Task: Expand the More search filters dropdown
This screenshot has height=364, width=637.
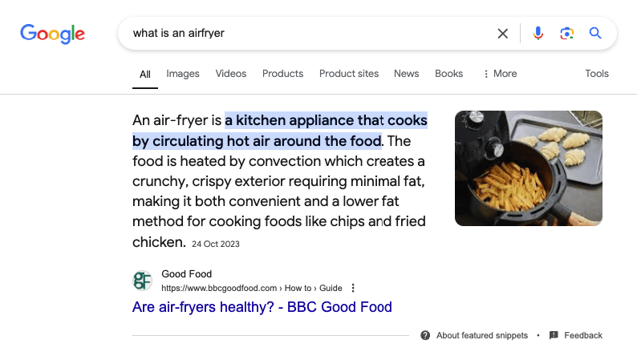Action: point(499,74)
